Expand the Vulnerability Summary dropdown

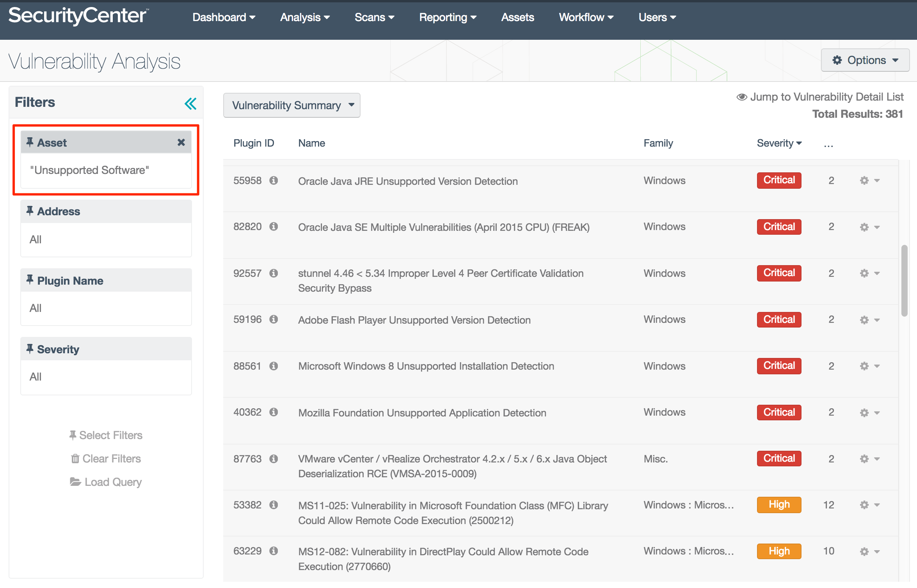click(292, 105)
